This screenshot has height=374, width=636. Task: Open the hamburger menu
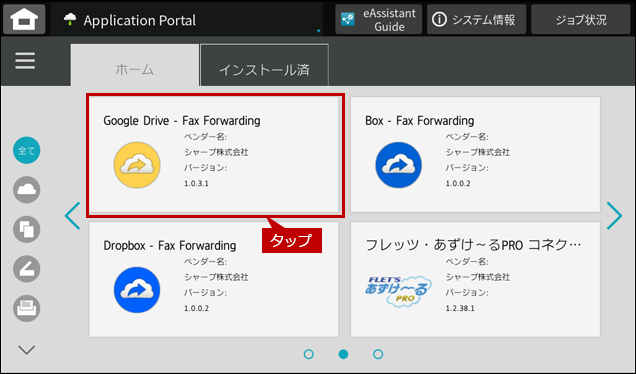click(x=25, y=61)
